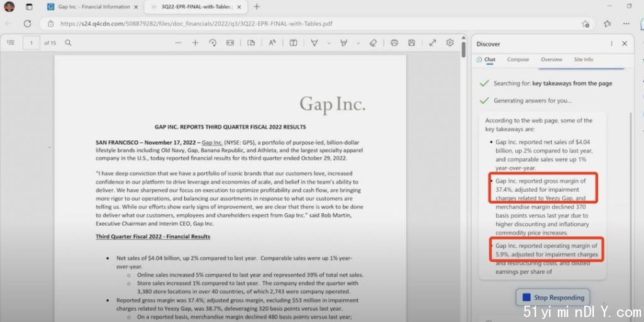Click the 'Generating answers for you...' line

pos(532,101)
